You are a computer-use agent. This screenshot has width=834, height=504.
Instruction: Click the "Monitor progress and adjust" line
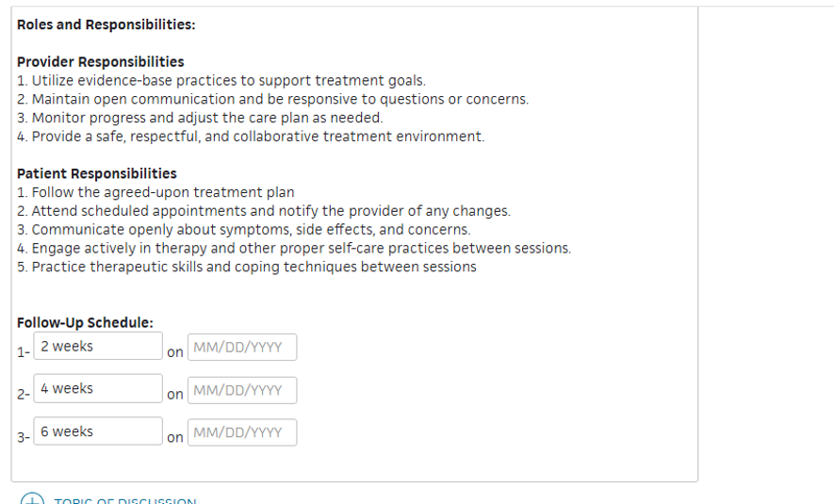click(x=200, y=118)
